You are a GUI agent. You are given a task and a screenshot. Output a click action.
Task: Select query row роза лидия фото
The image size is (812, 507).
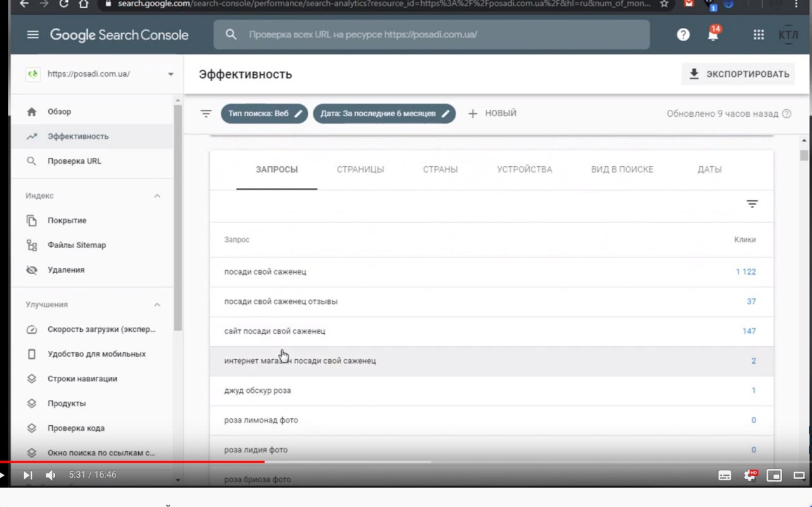click(x=492, y=450)
